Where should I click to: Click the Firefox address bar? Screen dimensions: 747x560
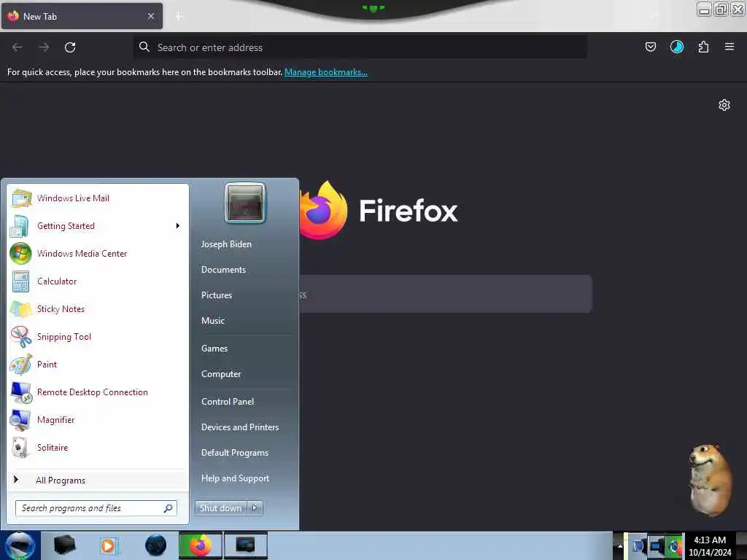click(x=360, y=47)
